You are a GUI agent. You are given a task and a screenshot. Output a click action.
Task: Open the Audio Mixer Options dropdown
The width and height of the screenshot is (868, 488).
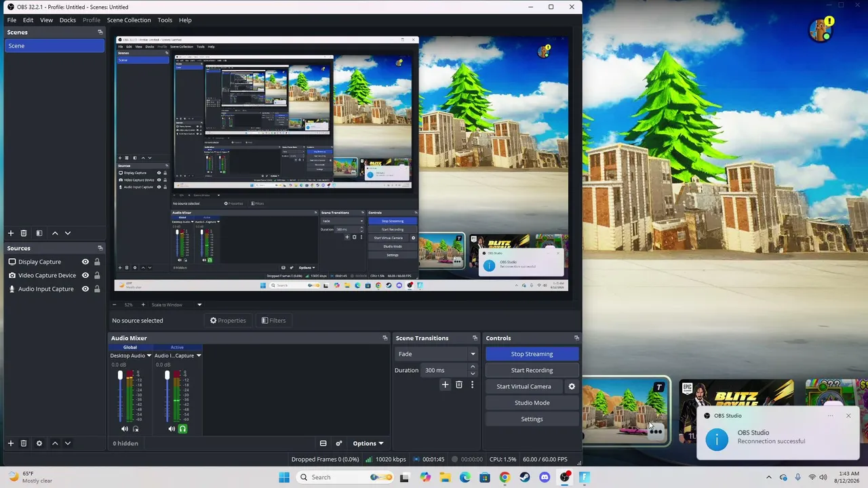pyautogui.click(x=368, y=443)
